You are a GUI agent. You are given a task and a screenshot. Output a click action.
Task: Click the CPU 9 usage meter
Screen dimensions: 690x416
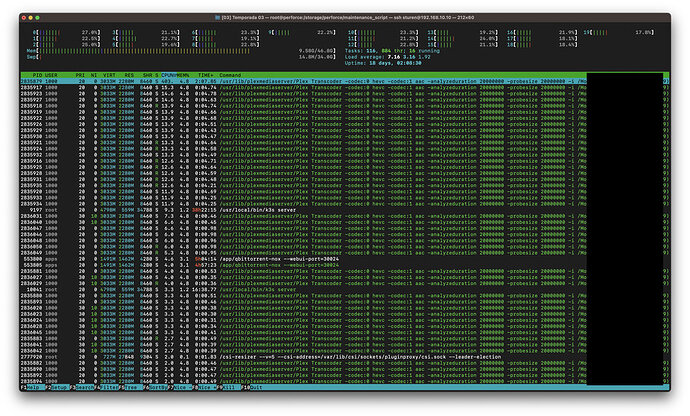coord(302,33)
